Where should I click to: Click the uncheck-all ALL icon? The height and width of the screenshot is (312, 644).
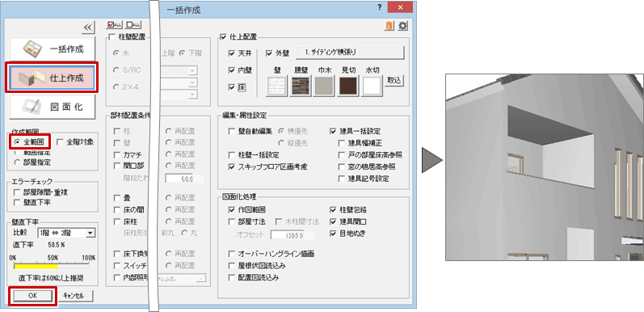[x=133, y=24]
